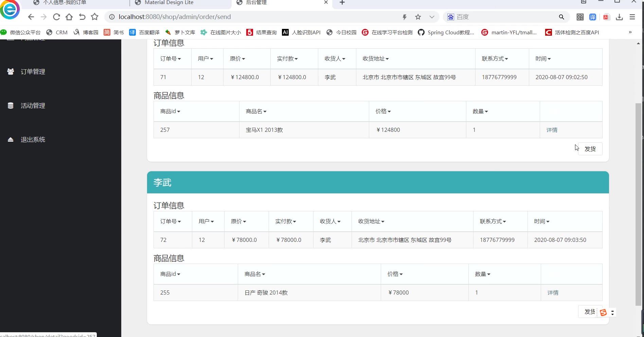The height and width of the screenshot is (337, 644).
Task: Open 详情 for 日产 奇骏 2014款
Action: [553, 293]
